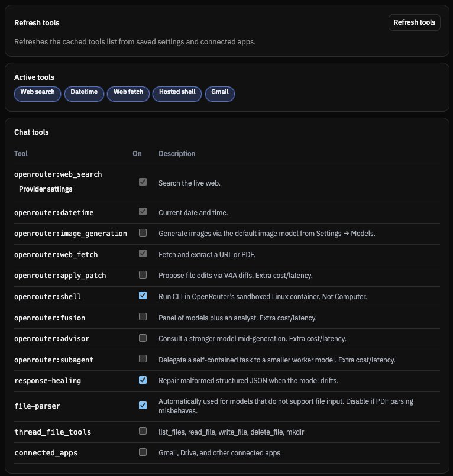The image size is (453, 476).
Task: Click the openrouter:web_fetch tool name
Action: point(56,255)
